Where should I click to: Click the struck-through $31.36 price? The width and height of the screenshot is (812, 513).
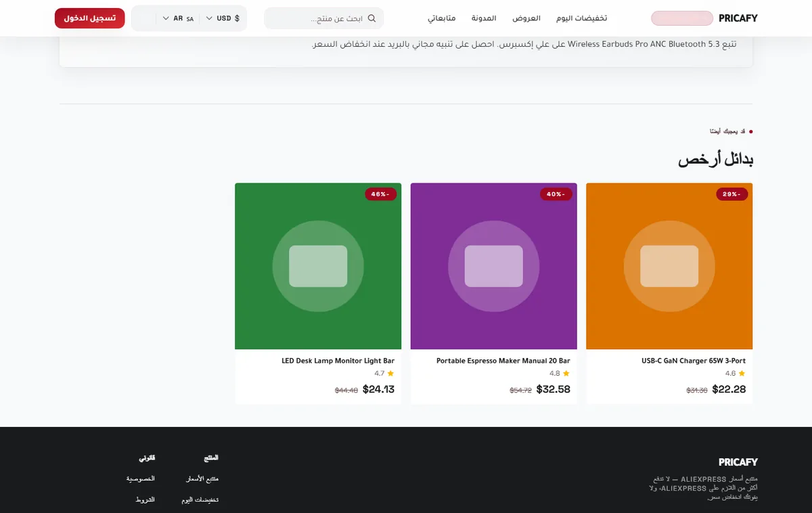697,391
